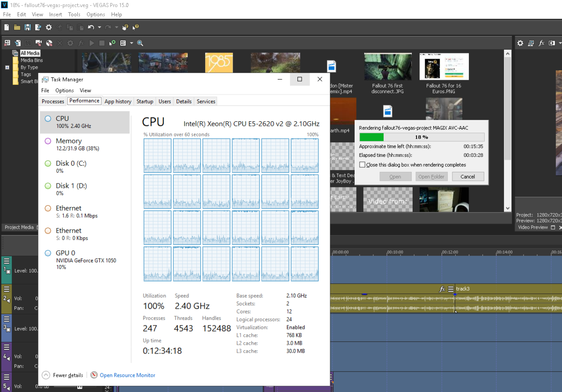Open Video Preview's Video FX icon
The image size is (562, 392).
[541, 43]
